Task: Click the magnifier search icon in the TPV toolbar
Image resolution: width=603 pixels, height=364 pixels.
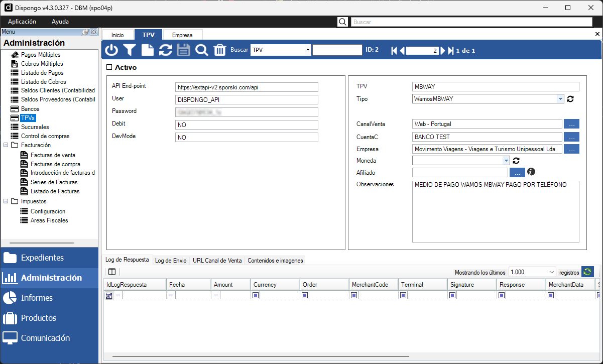Action: pyautogui.click(x=202, y=50)
